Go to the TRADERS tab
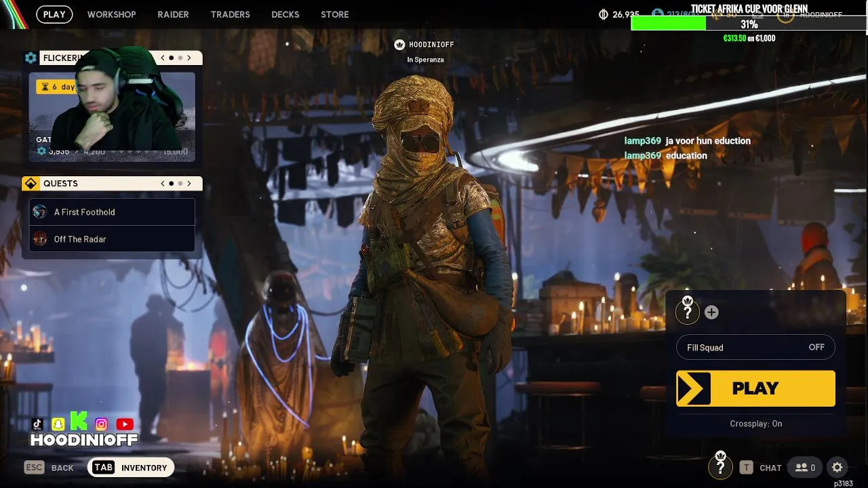The height and width of the screenshot is (488, 868). tap(230, 14)
